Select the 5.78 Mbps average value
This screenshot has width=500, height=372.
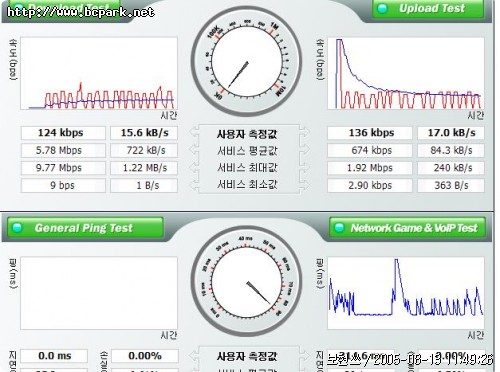(x=63, y=150)
